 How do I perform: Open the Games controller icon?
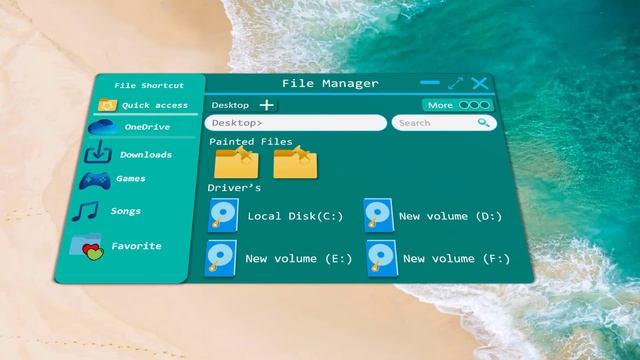95,181
